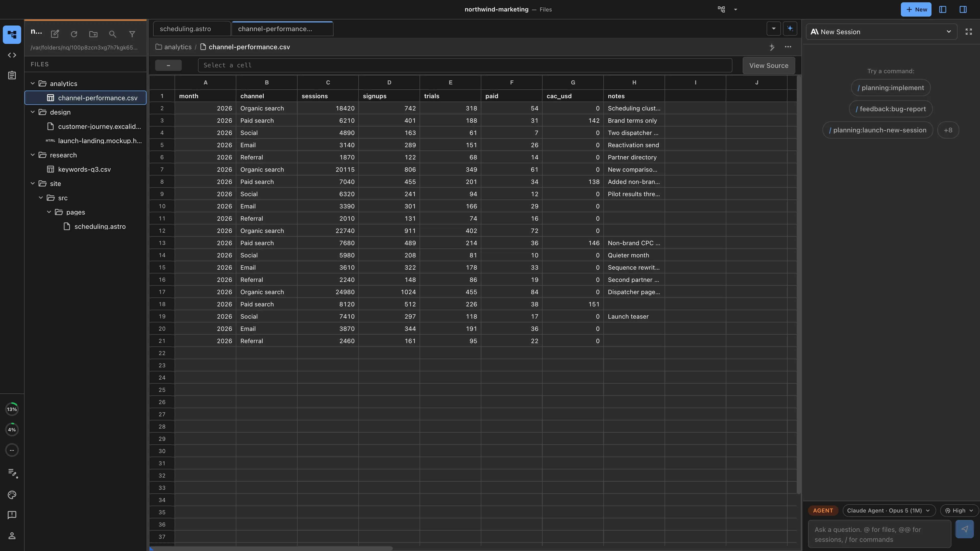The width and height of the screenshot is (980, 551).
Task: Select the Launch teaser notes cell
Action: pyautogui.click(x=634, y=316)
